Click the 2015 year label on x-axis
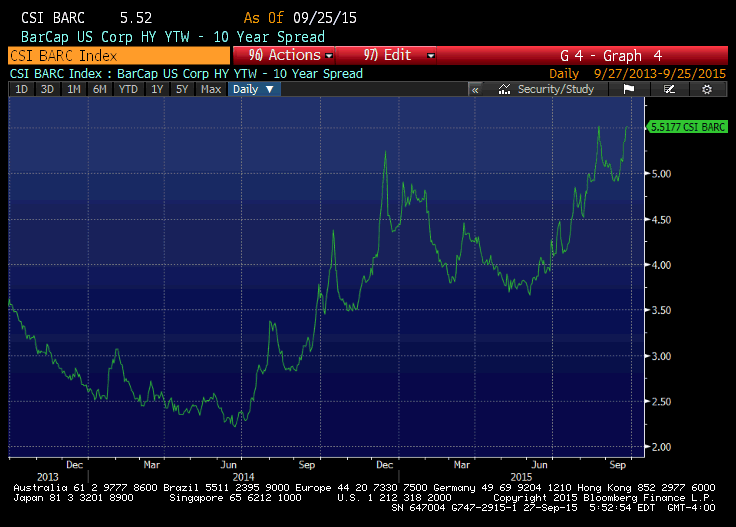This screenshot has height=527, width=736. click(x=521, y=477)
